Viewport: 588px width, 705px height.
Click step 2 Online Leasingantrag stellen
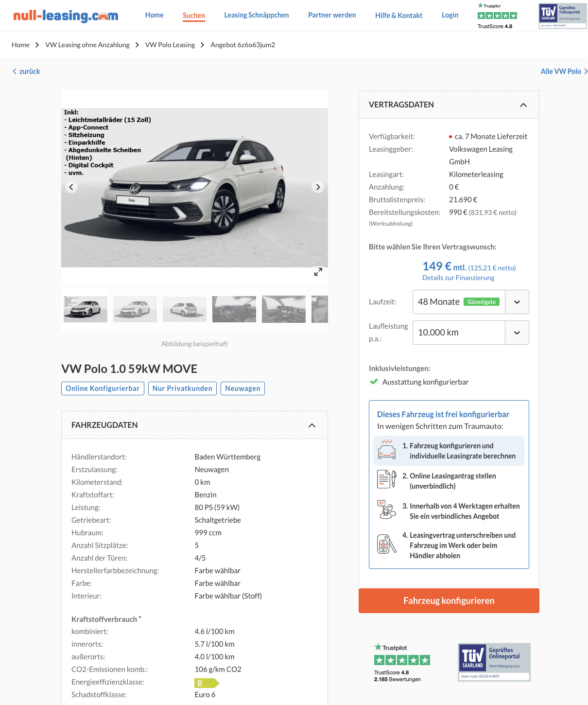click(449, 481)
